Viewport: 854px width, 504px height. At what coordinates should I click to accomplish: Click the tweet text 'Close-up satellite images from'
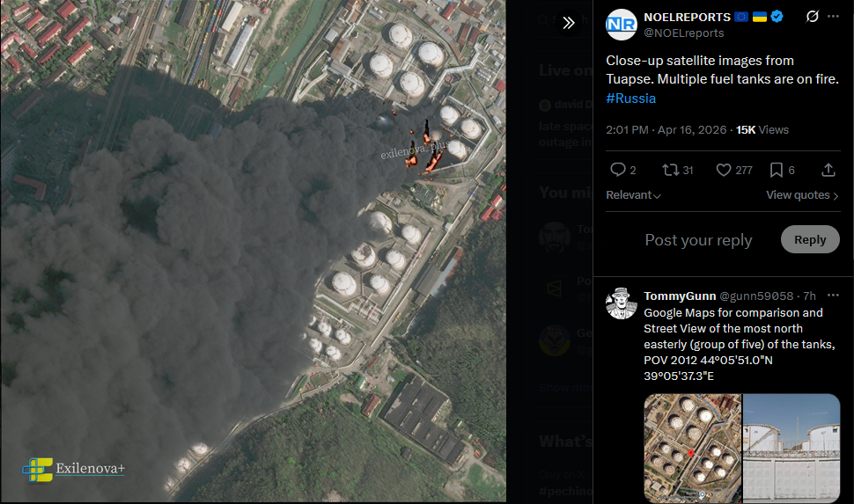[699, 61]
